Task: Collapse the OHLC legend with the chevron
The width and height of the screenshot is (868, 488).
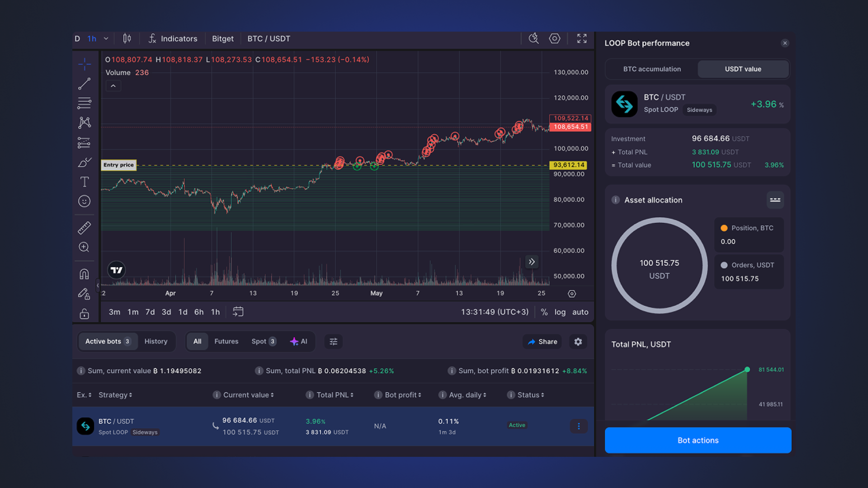Action: click(x=113, y=85)
